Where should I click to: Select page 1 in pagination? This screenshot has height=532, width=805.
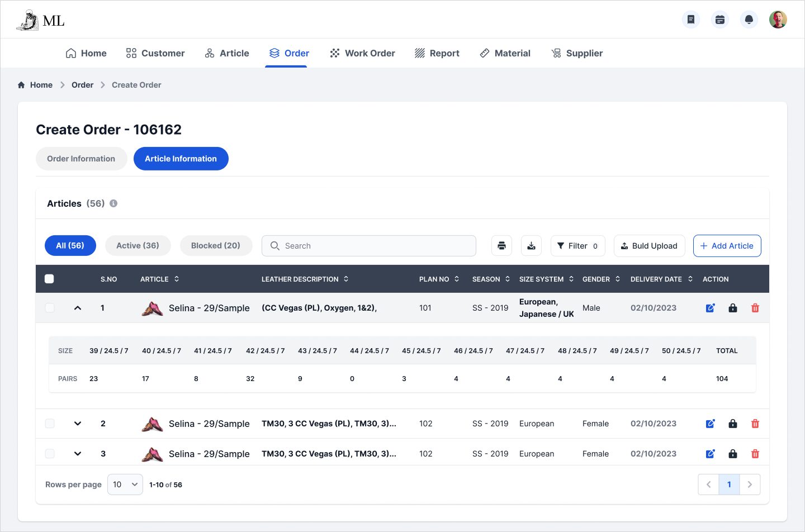coord(729,484)
